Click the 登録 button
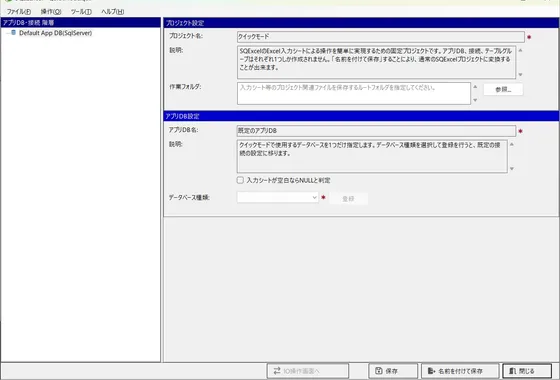Image resolution: width=560 pixels, height=380 pixels. pyautogui.click(x=348, y=199)
